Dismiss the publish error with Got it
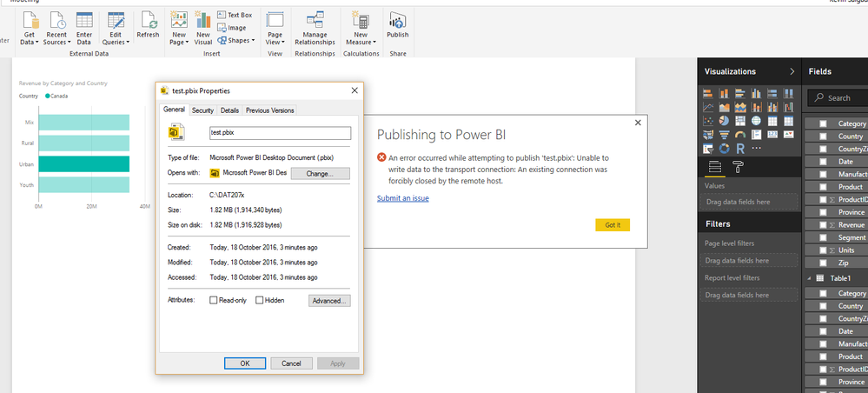This screenshot has width=868, height=393. click(x=613, y=225)
